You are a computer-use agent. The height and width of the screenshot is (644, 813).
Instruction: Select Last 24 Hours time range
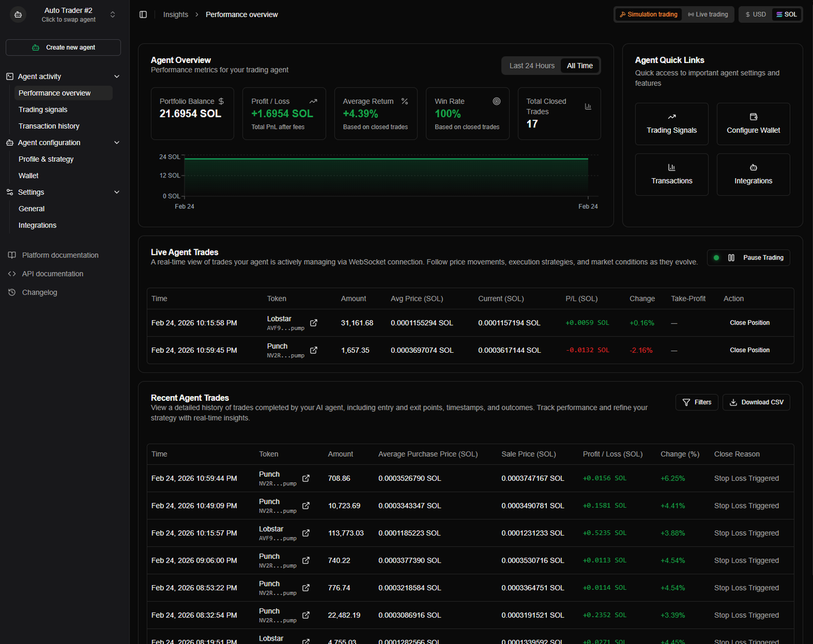532,66
